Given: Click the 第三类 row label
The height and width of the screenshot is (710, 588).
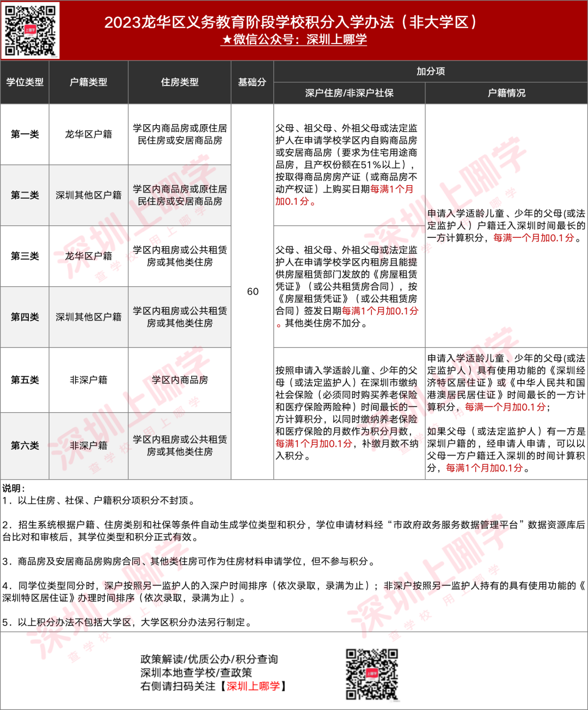Looking at the screenshot, I should (x=25, y=256).
